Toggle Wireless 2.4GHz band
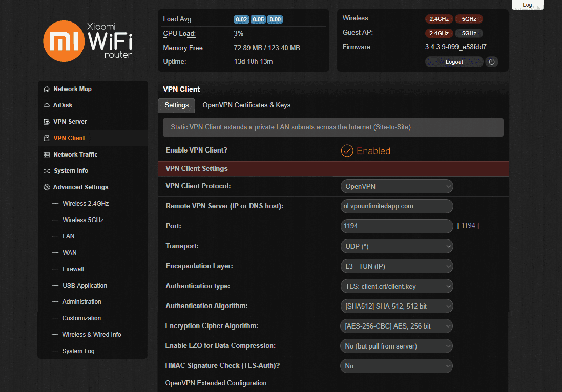Viewport: 562px width, 392px height. pyautogui.click(x=439, y=18)
